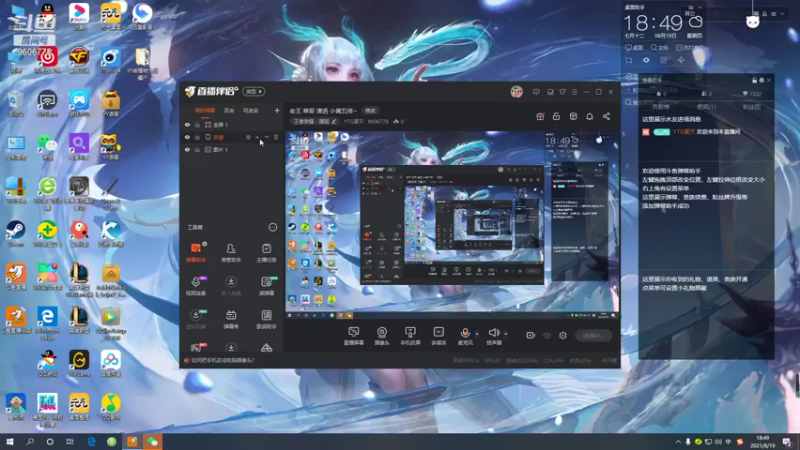
Task: Open the 读弹幕 toolbox tool
Action: click(x=266, y=286)
